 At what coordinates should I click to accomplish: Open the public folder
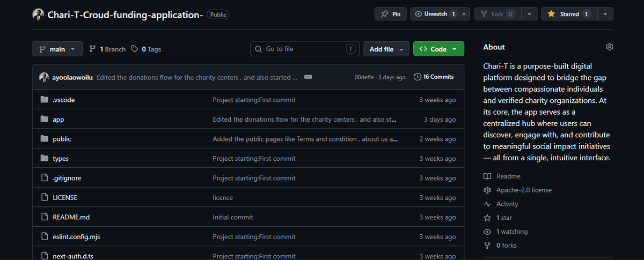pos(62,139)
